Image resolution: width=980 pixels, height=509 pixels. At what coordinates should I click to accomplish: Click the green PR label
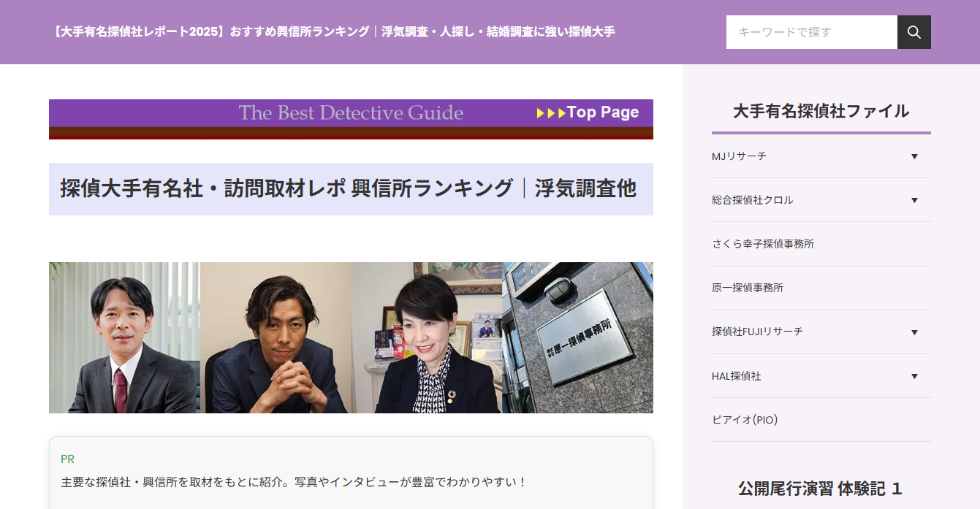(67, 459)
